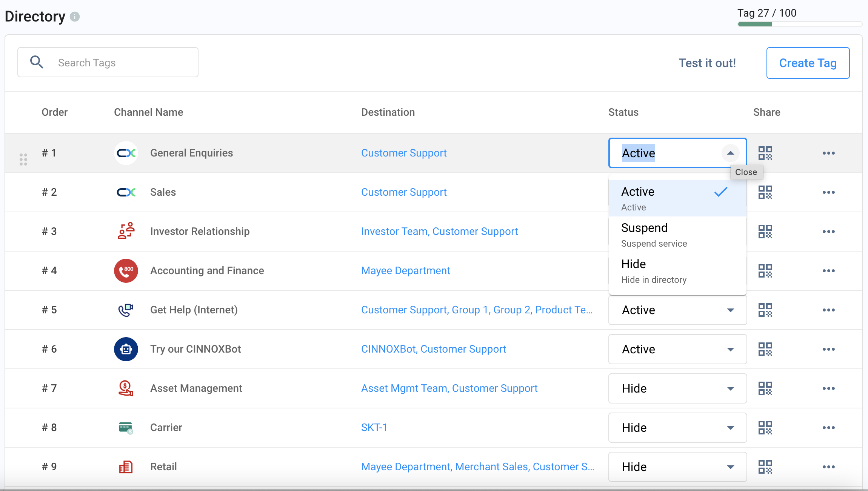Open Customer Support destination for General Enquiries
Screen dimensions: 868x491
coord(404,153)
